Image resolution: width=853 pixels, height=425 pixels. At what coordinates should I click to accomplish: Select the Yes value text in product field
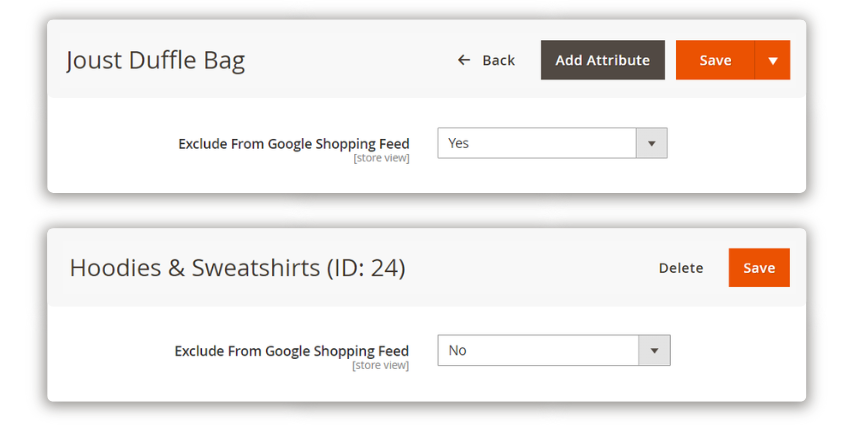(x=458, y=143)
